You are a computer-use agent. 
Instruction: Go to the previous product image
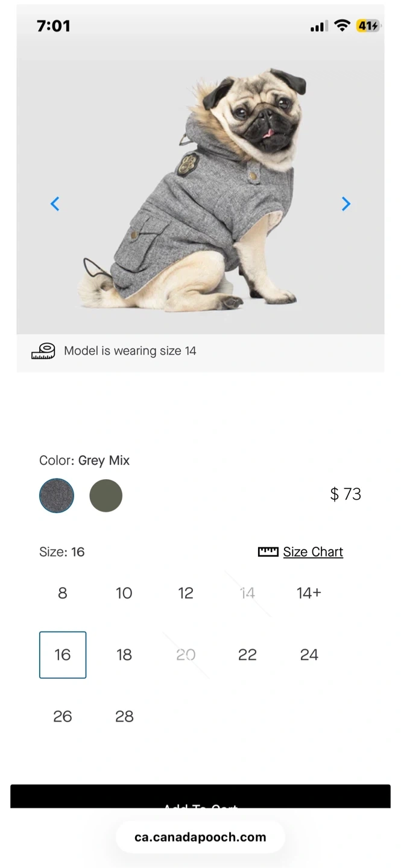(x=55, y=204)
